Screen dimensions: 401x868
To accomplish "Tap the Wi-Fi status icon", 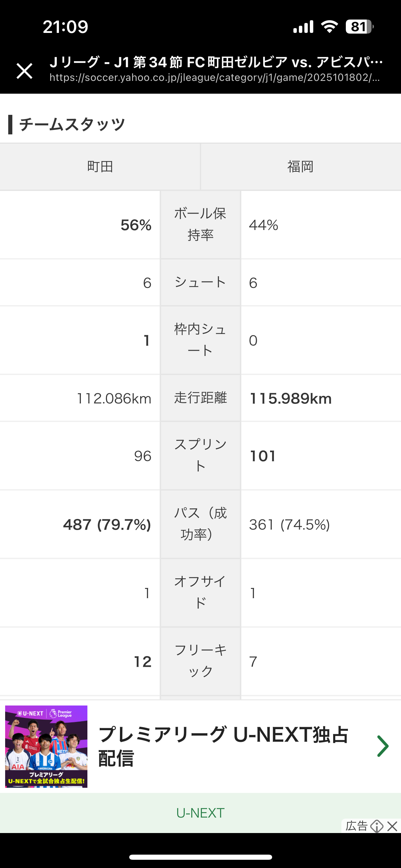I will [x=329, y=27].
